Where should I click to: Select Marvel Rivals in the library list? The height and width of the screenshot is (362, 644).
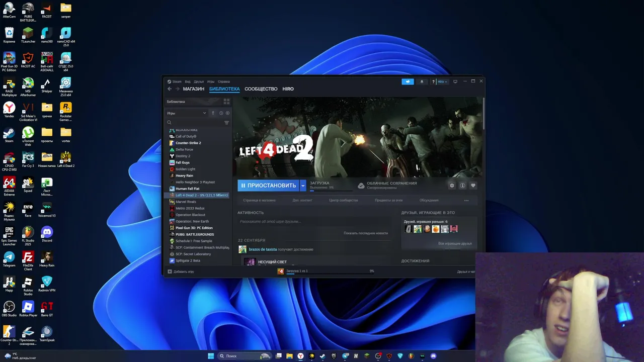tap(186, 202)
